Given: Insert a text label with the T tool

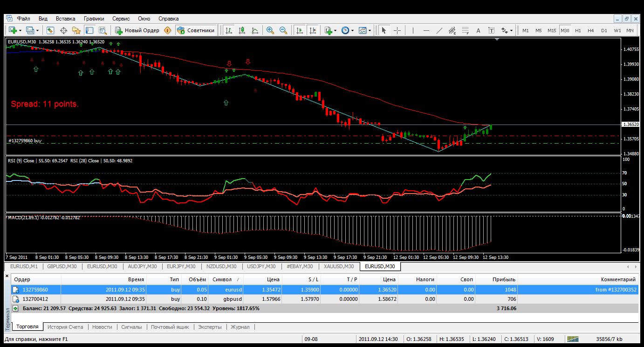Looking at the screenshot, I should pos(491,30).
